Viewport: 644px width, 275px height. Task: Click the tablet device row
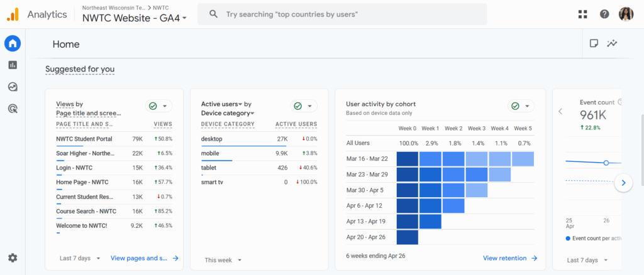click(x=259, y=168)
